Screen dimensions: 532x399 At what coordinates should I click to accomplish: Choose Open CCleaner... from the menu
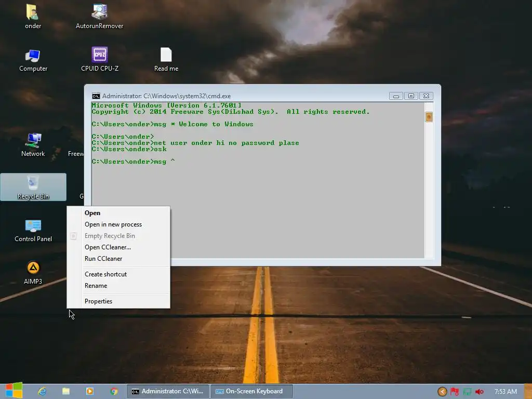118,247
